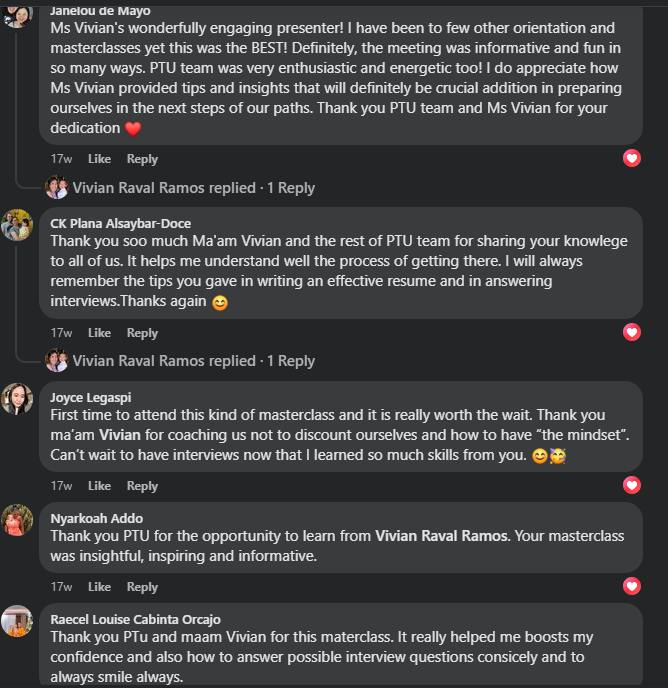This screenshot has width=668, height=688.
Task: Like Nyarkoah Addo's comment
Action: pyautogui.click(x=99, y=587)
